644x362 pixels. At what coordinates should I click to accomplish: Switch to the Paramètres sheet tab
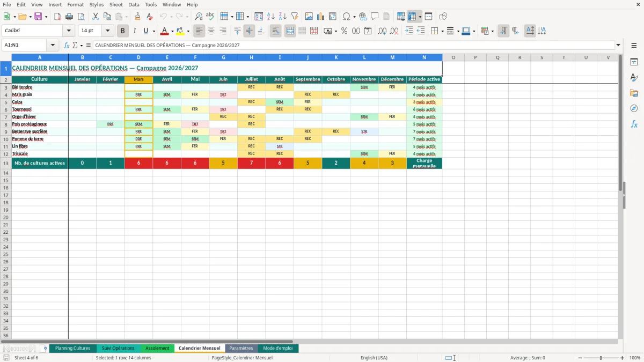click(241, 349)
